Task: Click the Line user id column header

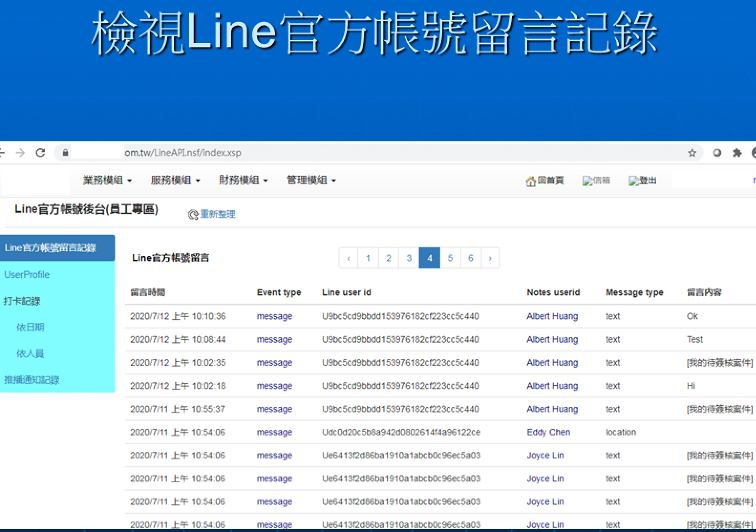Action: pos(347,292)
